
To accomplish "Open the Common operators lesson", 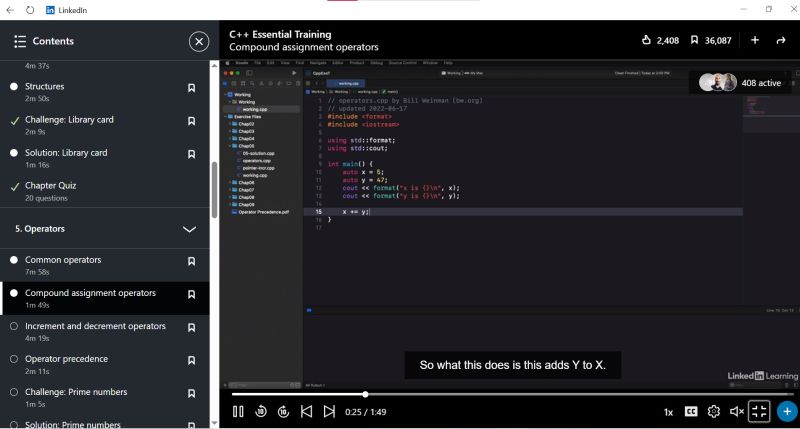I will coord(105,265).
